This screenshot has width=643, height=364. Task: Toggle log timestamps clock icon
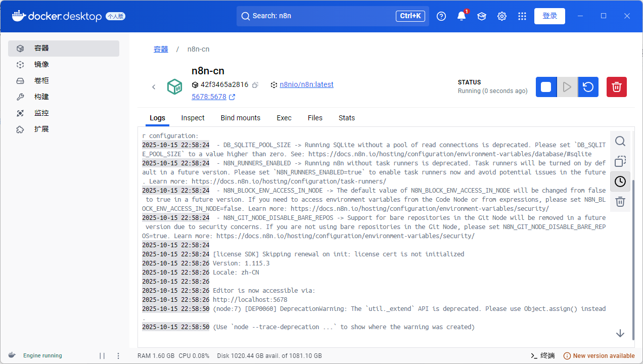click(620, 181)
